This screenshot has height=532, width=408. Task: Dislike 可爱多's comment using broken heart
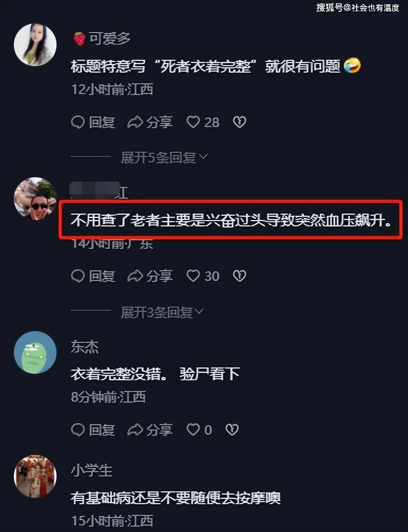239,122
